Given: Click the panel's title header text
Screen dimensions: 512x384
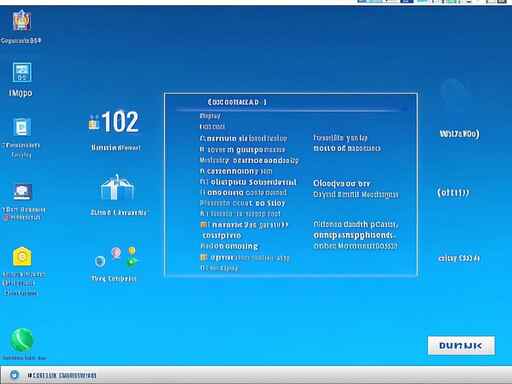Looking at the screenshot, I should tap(237, 102).
